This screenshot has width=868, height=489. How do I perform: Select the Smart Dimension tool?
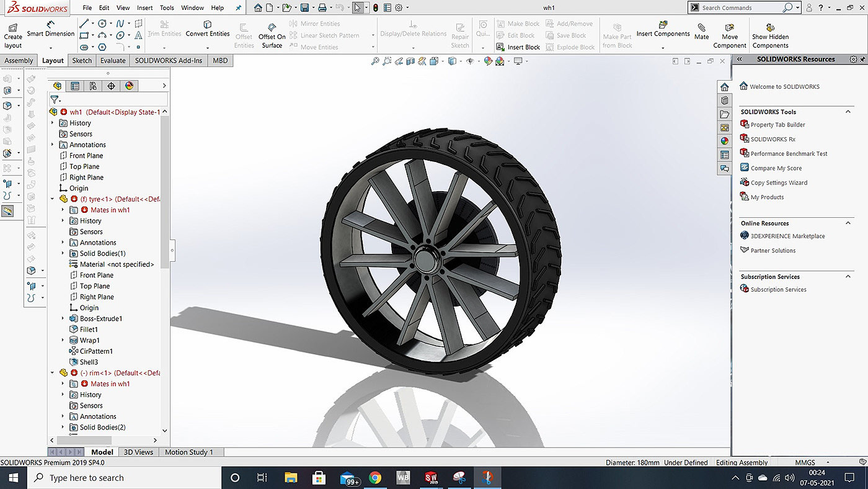point(50,29)
